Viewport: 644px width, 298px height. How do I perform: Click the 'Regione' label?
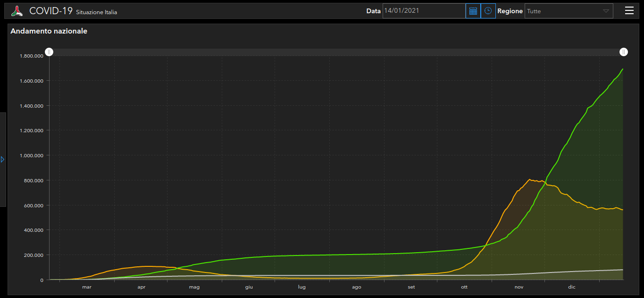[510, 11]
